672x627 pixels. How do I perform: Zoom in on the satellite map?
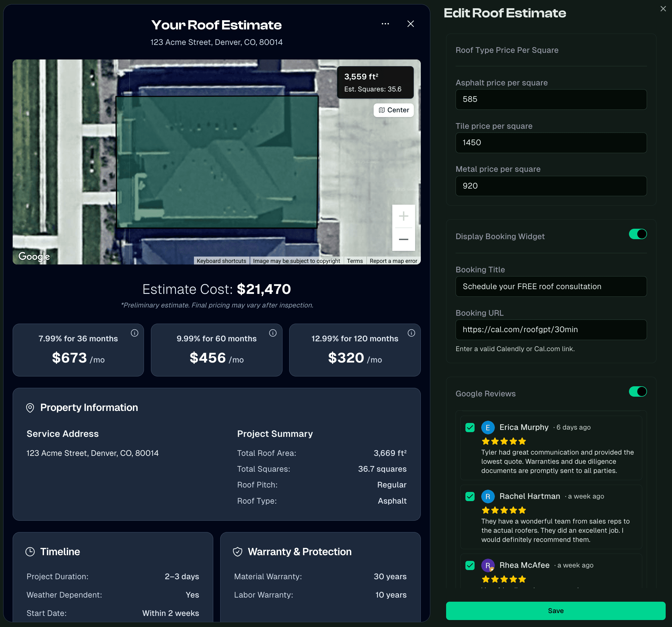[403, 216]
